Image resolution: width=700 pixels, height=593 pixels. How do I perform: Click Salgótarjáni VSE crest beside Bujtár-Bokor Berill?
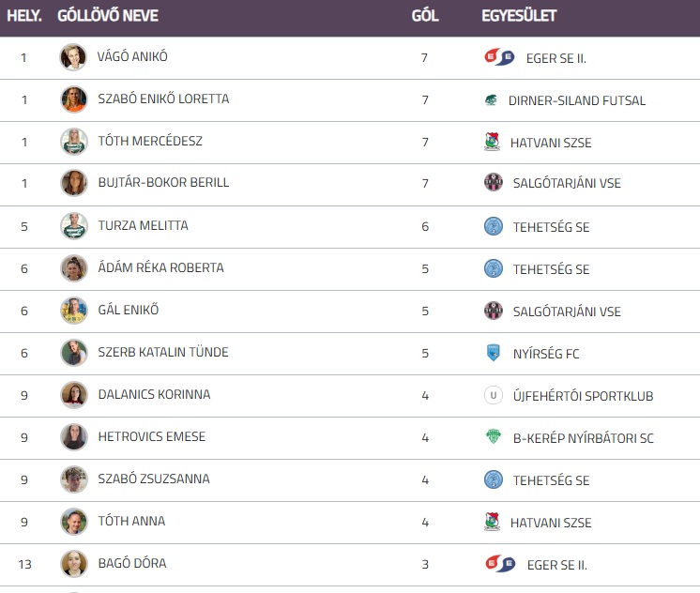(x=494, y=183)
